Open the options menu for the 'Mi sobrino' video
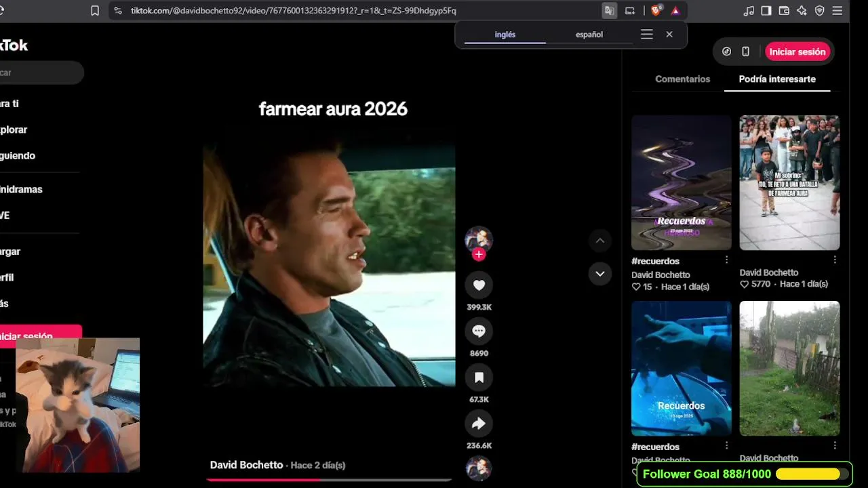The width and height of the screenshot is (868, 488). tap(835, 260)
